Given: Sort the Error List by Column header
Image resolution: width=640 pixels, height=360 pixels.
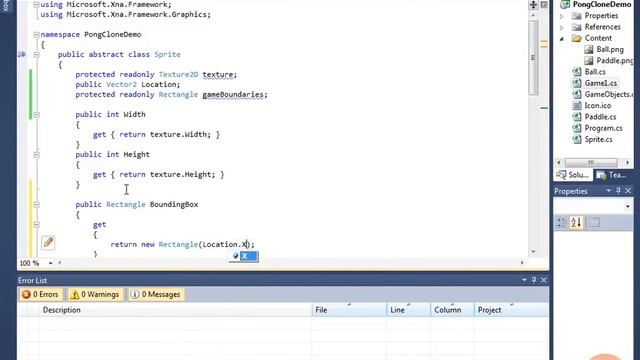Looking at the screenshot, I should click(x=452, y=310).
